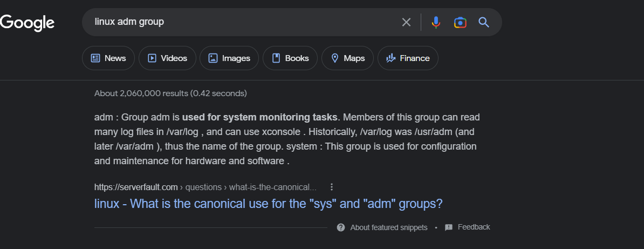Viewport: 644px width, 249px height.
Task: Open About featured snippets link
Action: coord(388,227)
